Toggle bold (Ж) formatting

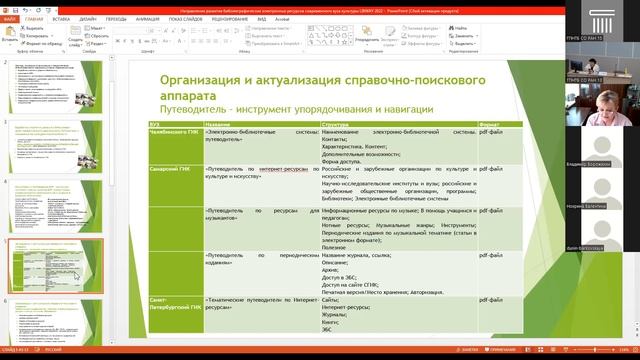pyautogui.click(x=118, y=41)
